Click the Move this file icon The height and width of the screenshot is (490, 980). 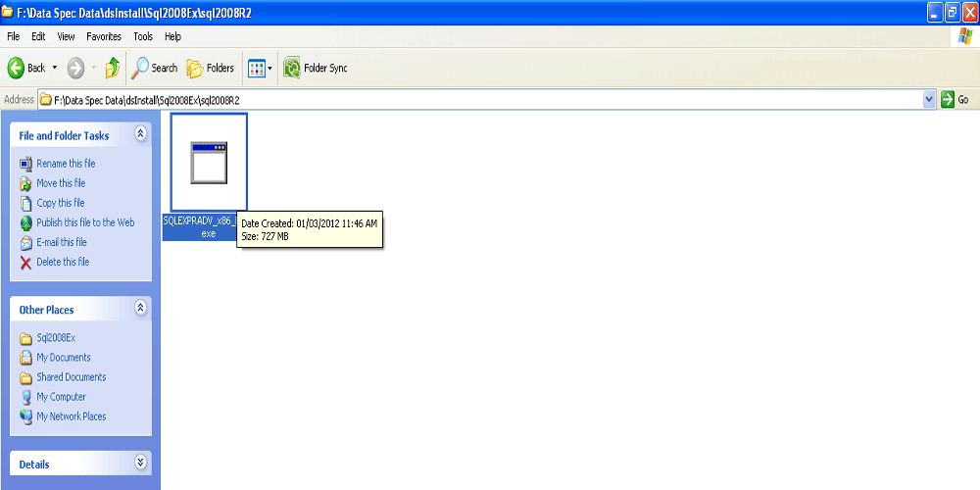coord(25,184)
